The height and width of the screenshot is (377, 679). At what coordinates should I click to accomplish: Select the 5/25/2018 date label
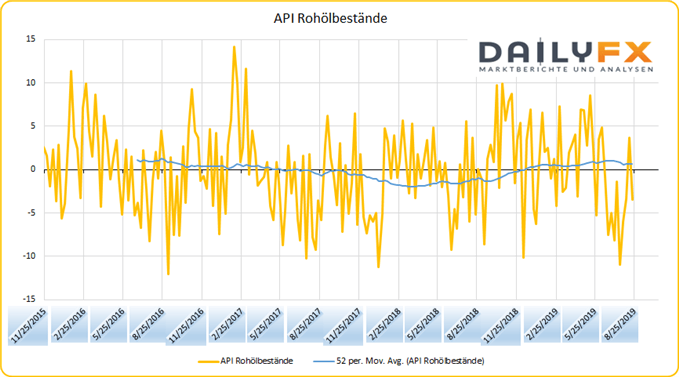click(423, 325)
